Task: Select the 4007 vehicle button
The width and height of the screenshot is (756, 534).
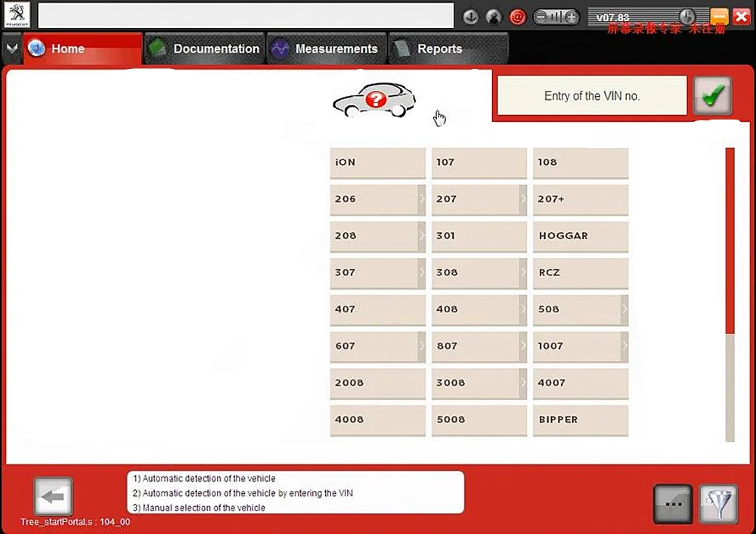Action: (x=581, y=383)
